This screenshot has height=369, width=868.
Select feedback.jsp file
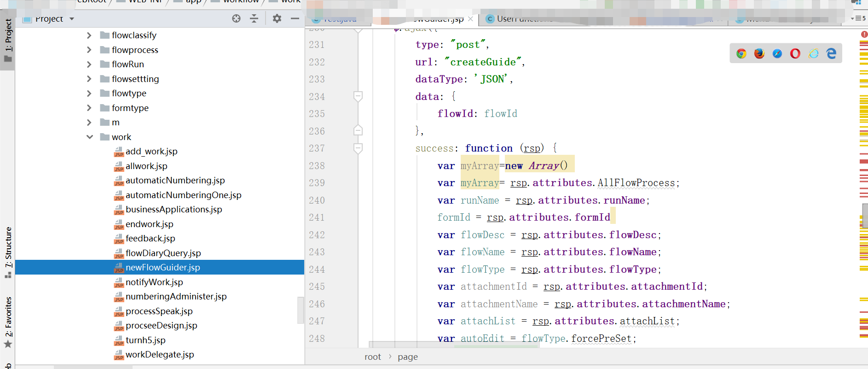click(150, 239)
